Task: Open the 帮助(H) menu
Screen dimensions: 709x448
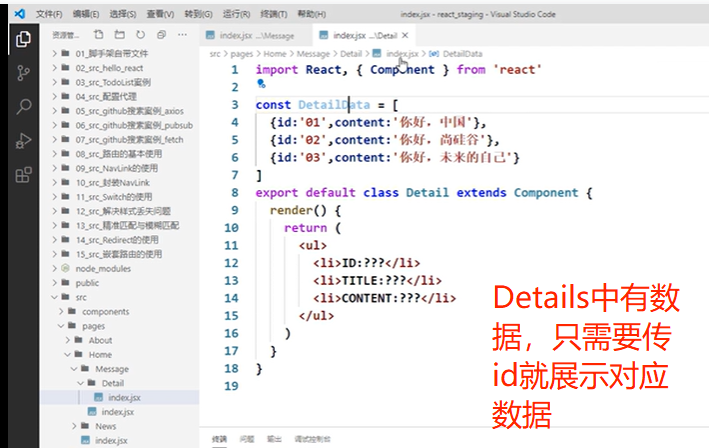Action: tap(311, 14)
